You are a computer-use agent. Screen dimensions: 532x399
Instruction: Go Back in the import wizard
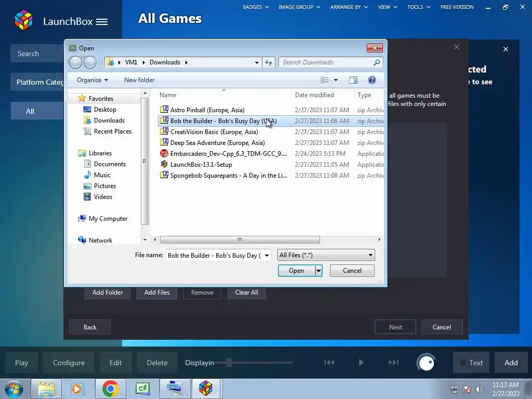click(90, 327)
